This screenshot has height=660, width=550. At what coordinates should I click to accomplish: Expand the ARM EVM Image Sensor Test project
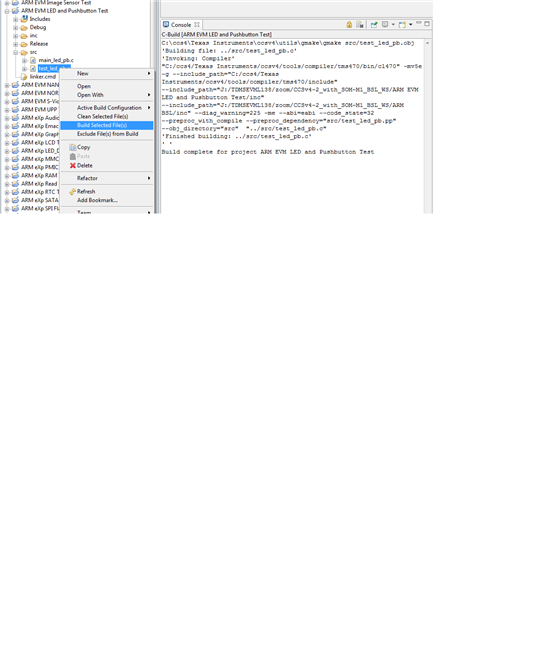(7, 3)
